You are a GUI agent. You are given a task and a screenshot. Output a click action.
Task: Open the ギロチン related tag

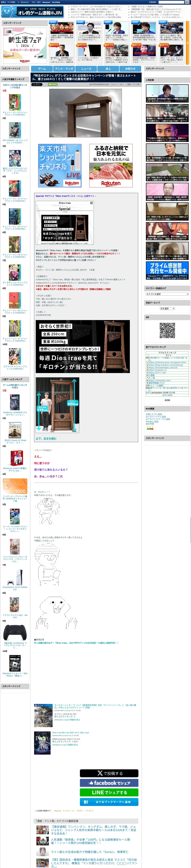pyautogui.click(x=80, y=811)
